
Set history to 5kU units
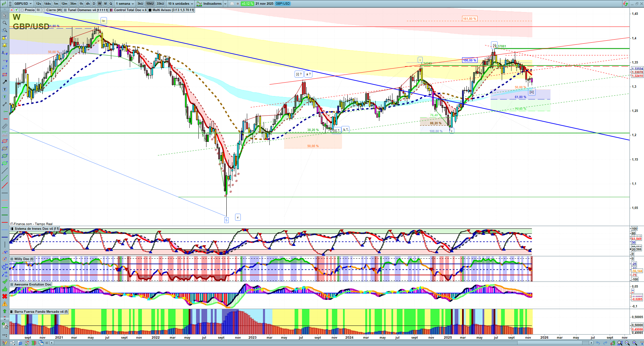(140, 4)
